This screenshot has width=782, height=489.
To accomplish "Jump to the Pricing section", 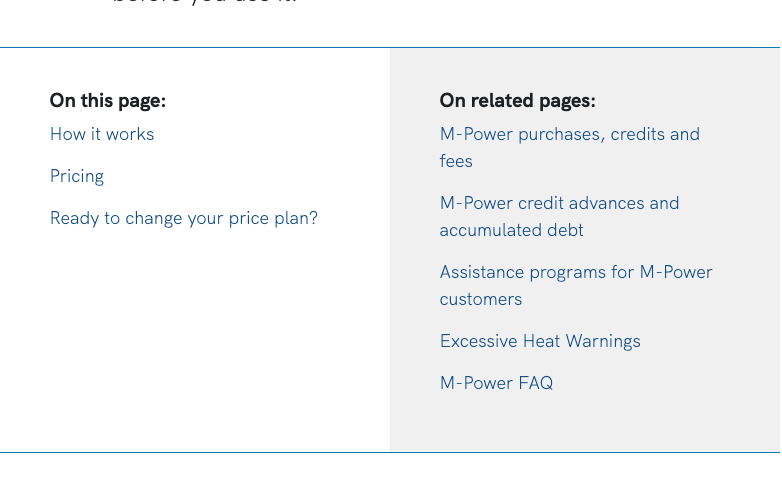I will point(77,176).
